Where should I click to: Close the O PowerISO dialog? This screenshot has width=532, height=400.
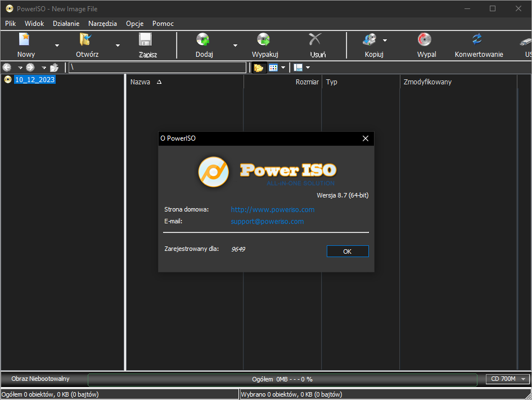click(366, 138)
